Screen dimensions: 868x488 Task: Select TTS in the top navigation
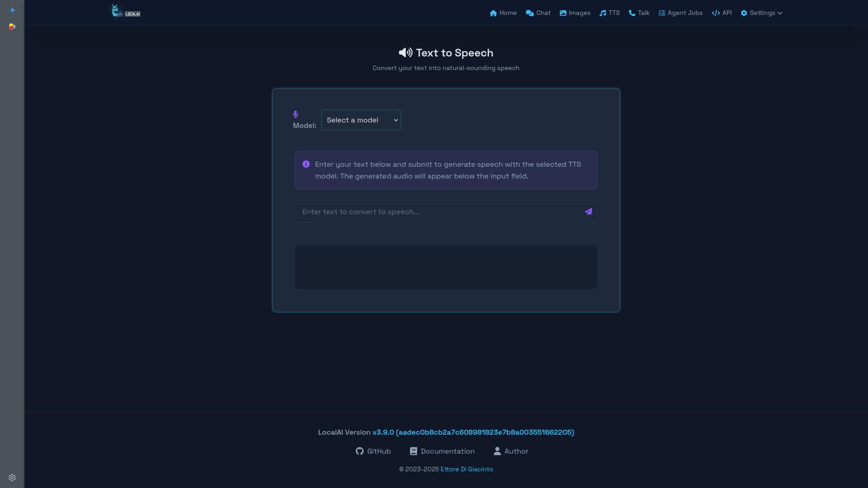click(609, 13)
